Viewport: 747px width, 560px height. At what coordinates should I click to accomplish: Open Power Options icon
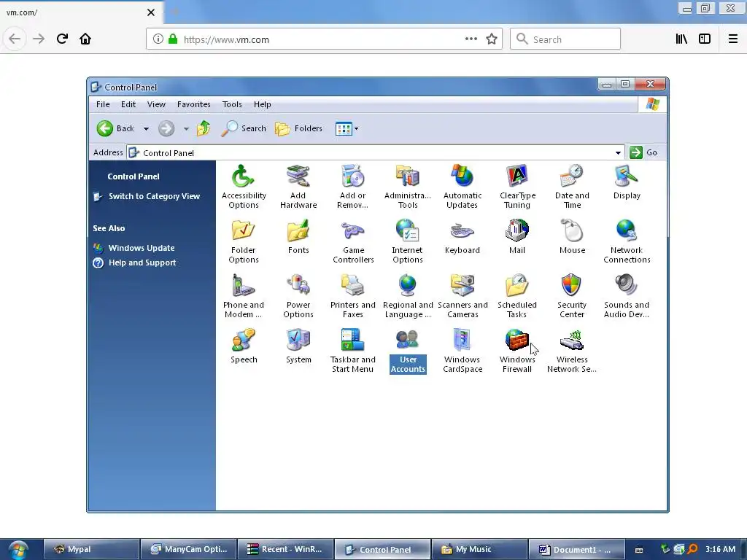(x=298, y=296)
